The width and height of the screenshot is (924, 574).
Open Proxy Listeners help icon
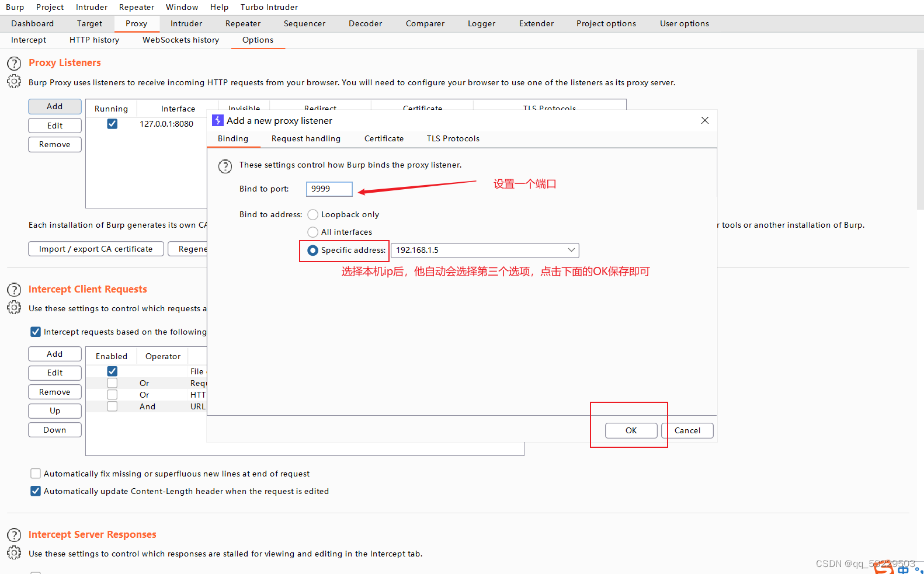coord(14,63)
